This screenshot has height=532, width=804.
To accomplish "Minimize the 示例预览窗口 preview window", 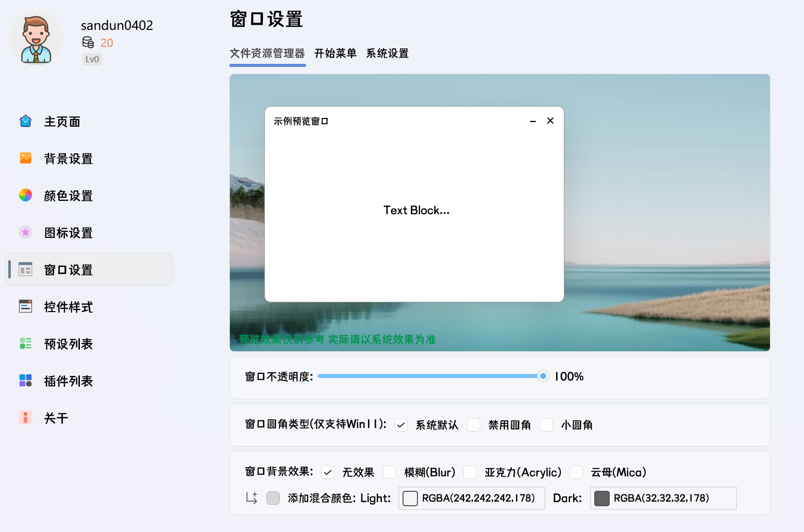I will [533, 121].
